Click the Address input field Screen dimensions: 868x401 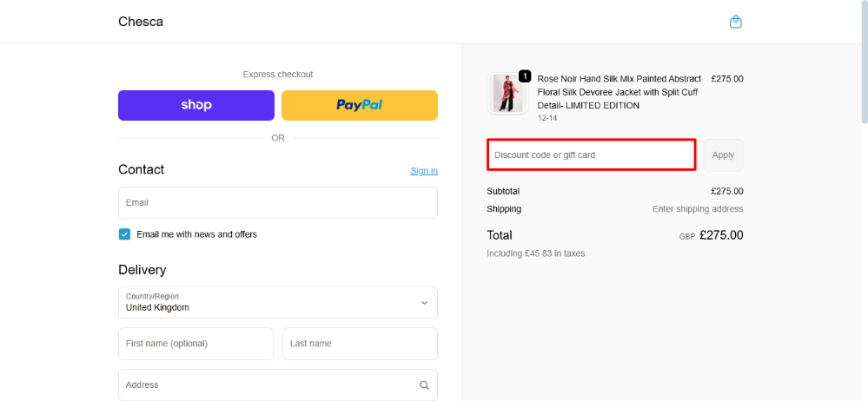pyautogui.click(x=278, y=385)
